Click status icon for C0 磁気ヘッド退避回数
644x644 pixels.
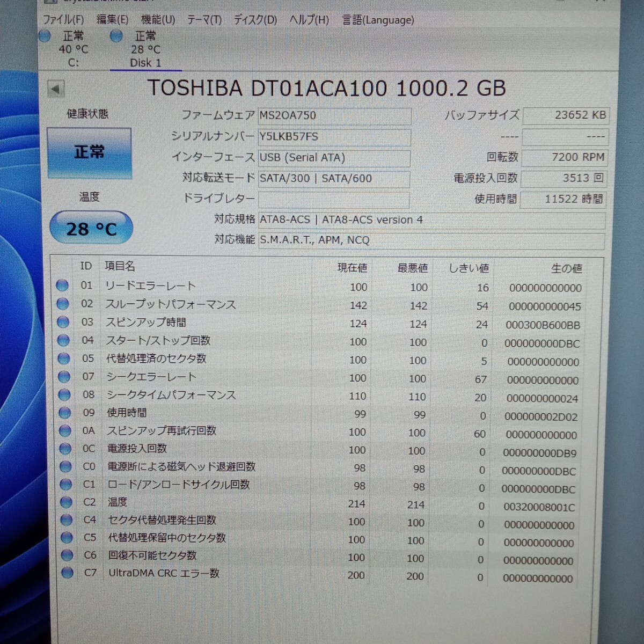pyautogui.click(x=65, y=466)
